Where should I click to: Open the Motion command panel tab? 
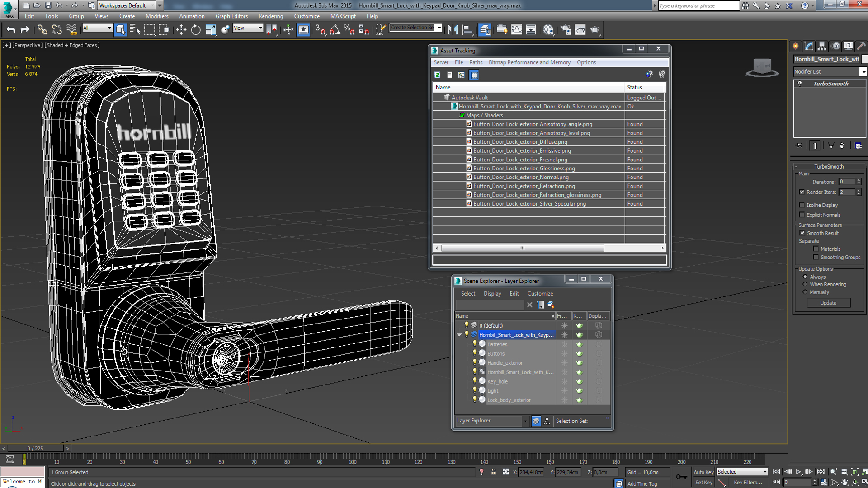(835, 46)
